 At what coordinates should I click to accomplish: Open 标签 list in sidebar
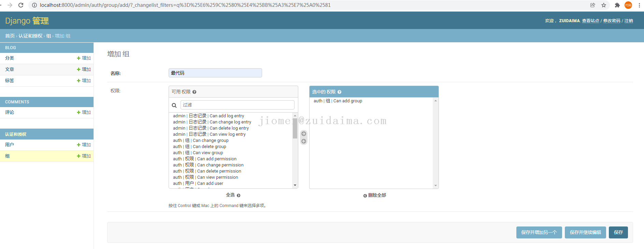[10, 81]
